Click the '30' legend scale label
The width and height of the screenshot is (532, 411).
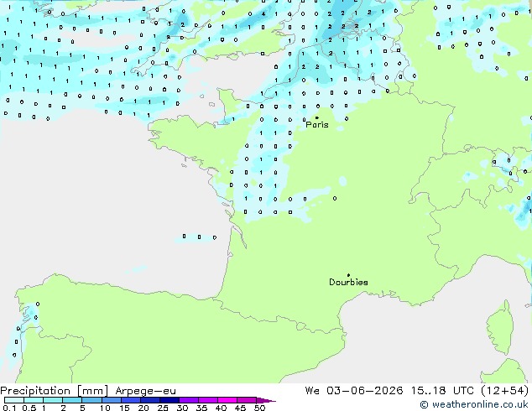click(x=182, y=408)
